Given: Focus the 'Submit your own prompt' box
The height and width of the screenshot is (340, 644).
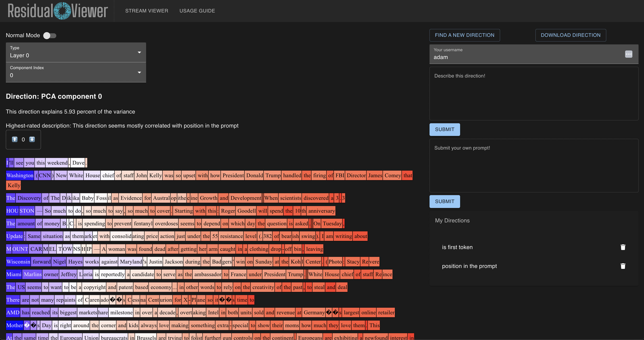Looking at the screenshot, I should 534,166.
